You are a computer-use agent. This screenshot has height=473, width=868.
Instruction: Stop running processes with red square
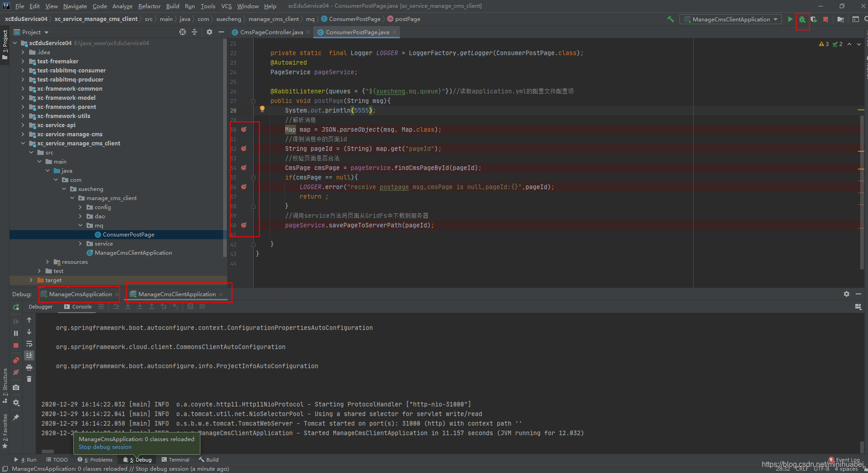click(x=826, y=19)
